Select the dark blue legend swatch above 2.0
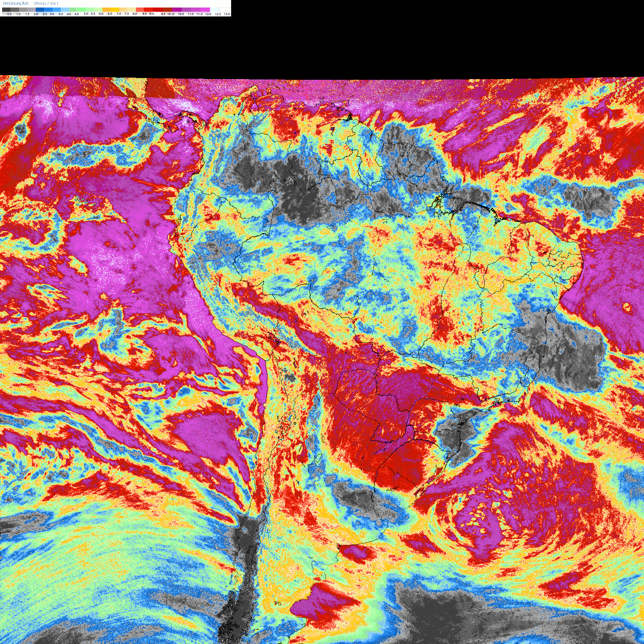This screenshot has width=644, height=644. [x=40, y=10]
